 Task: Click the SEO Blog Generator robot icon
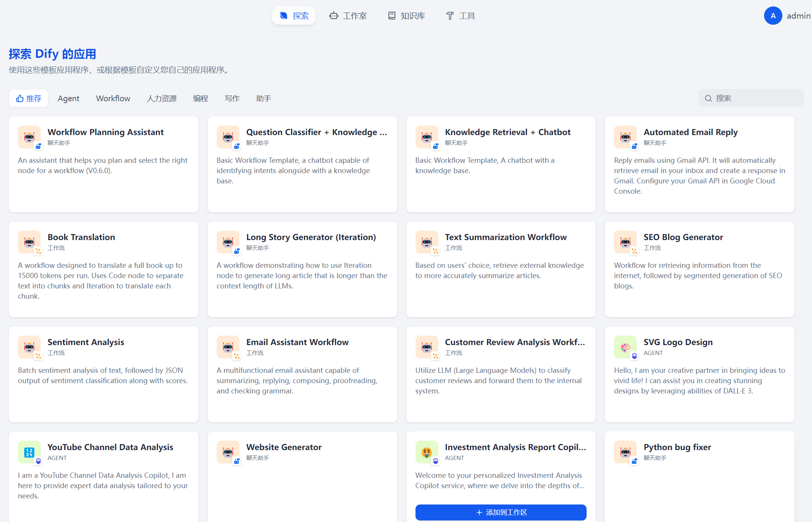tap(625, 242)
